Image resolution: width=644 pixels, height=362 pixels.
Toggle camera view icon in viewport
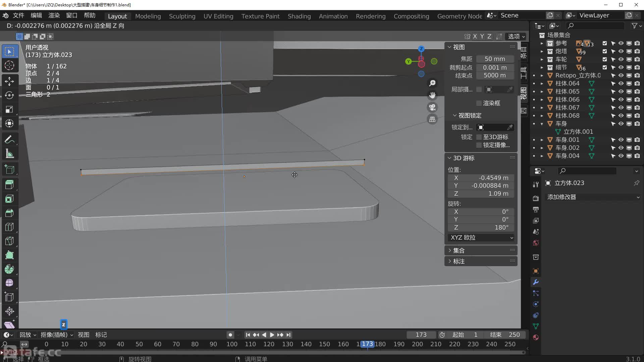[432, 107]
